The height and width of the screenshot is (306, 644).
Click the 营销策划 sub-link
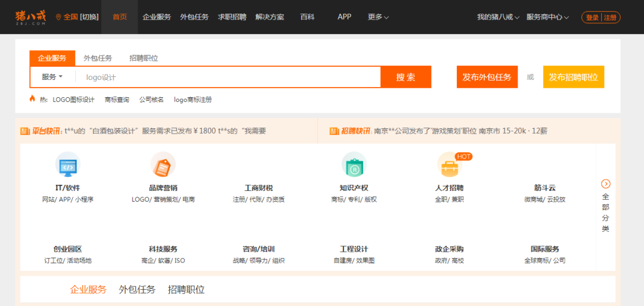[x=167, y=200]
